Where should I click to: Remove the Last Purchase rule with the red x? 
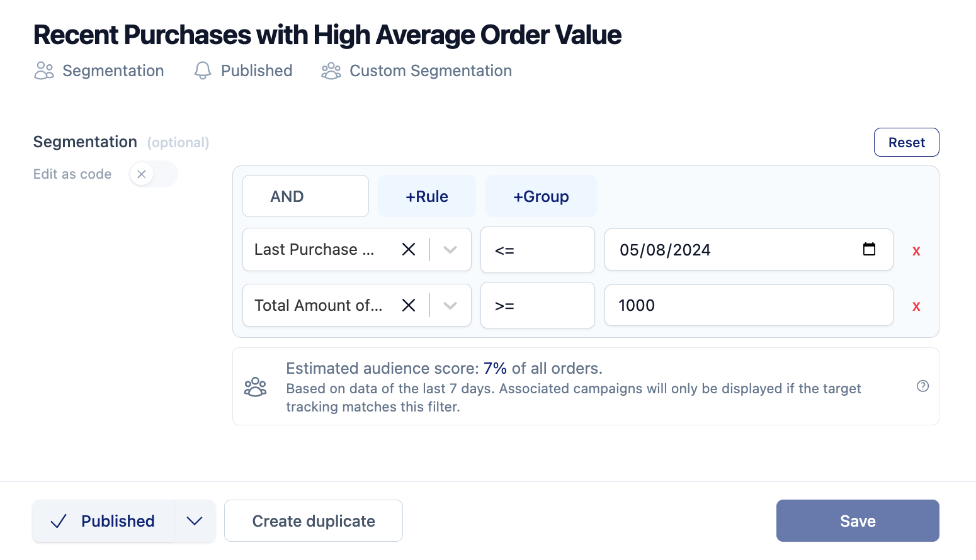tap(916, 250)
